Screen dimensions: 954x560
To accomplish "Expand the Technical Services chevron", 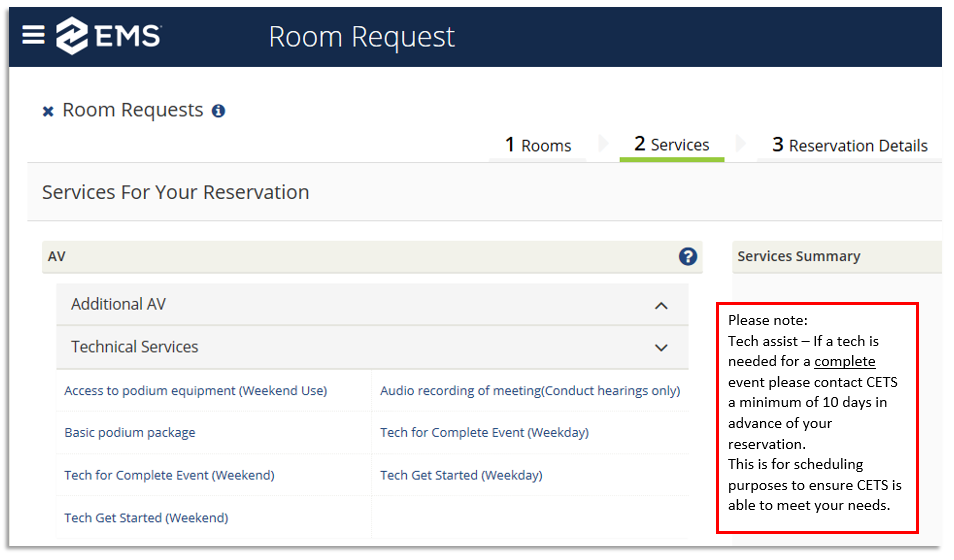I will 661,348.
